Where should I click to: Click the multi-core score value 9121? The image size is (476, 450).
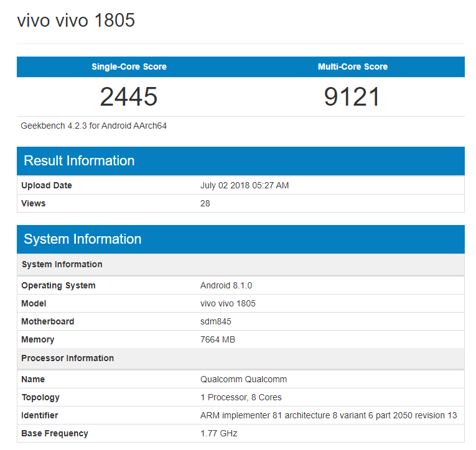click(352, 96)
